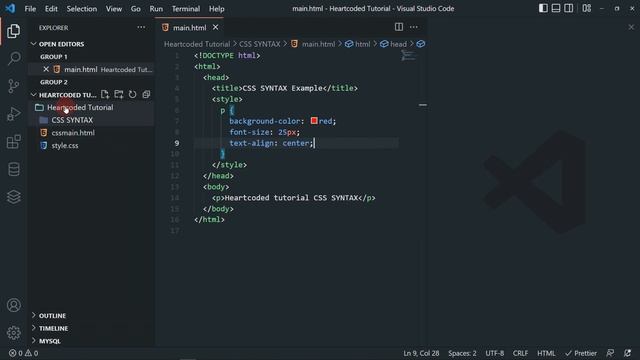Toggle the bottom panel
Viewport: 640px width, 360px height.
click(x=556, y=8)
